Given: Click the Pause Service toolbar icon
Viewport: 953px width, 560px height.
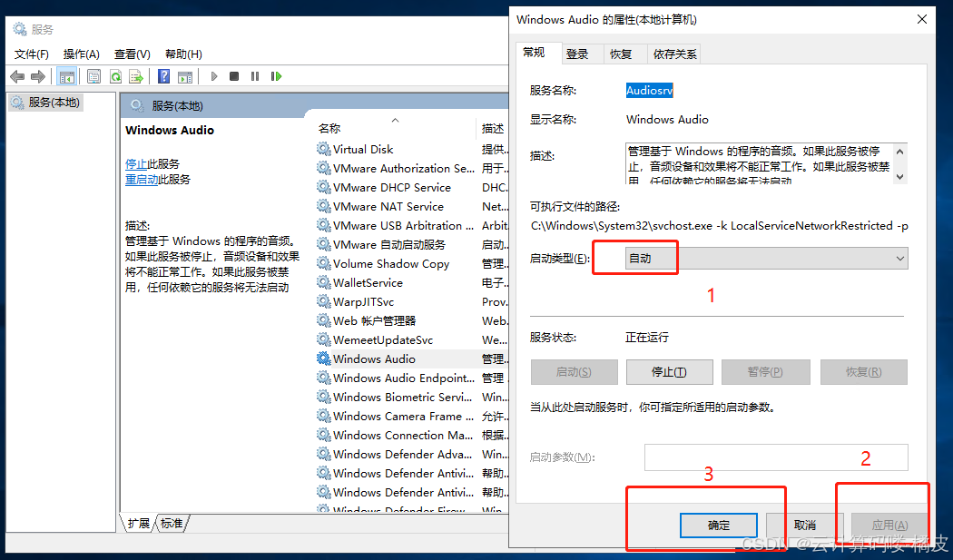Looking at the screenshot, I should (x=255, y=76).
